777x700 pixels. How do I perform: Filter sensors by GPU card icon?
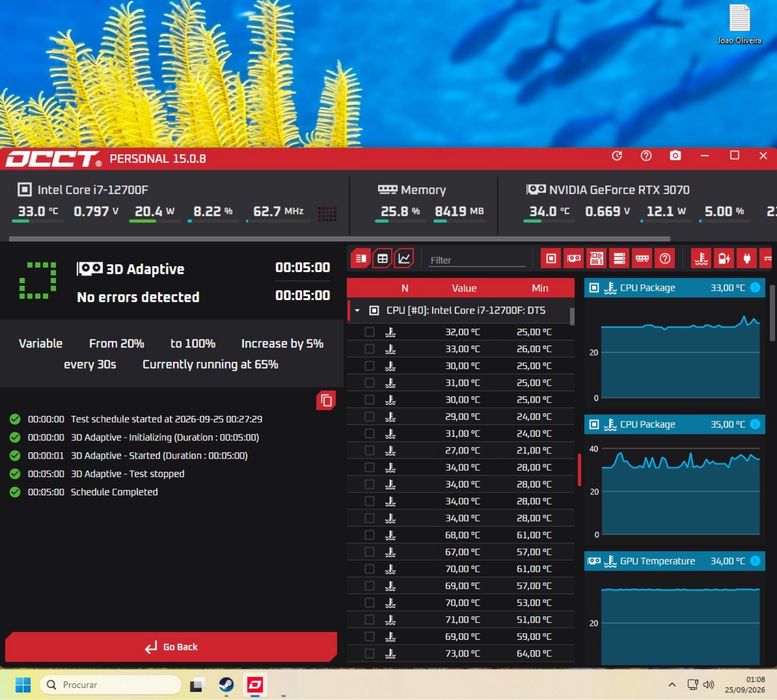(x=574, y=259)
